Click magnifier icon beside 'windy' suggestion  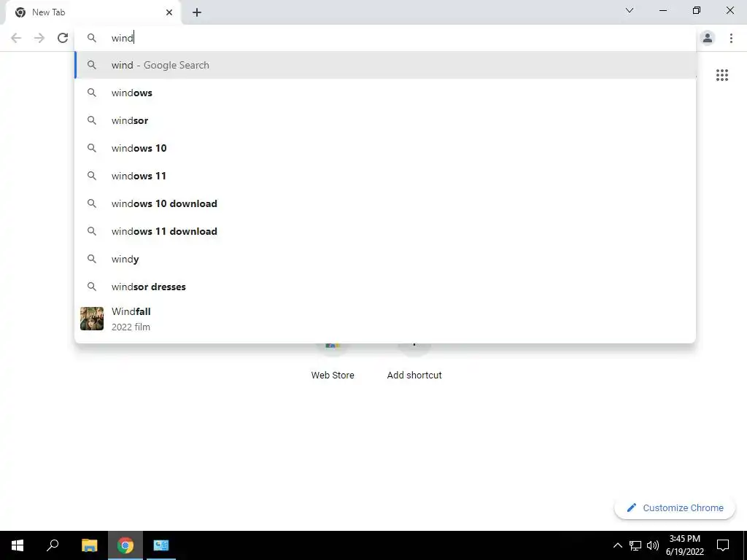coord(91,259)
